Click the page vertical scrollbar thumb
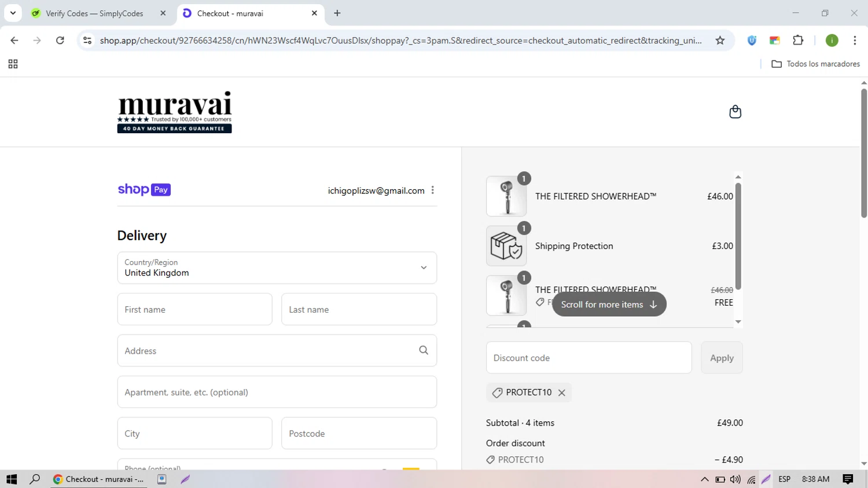868x488 pixels. 863,153
